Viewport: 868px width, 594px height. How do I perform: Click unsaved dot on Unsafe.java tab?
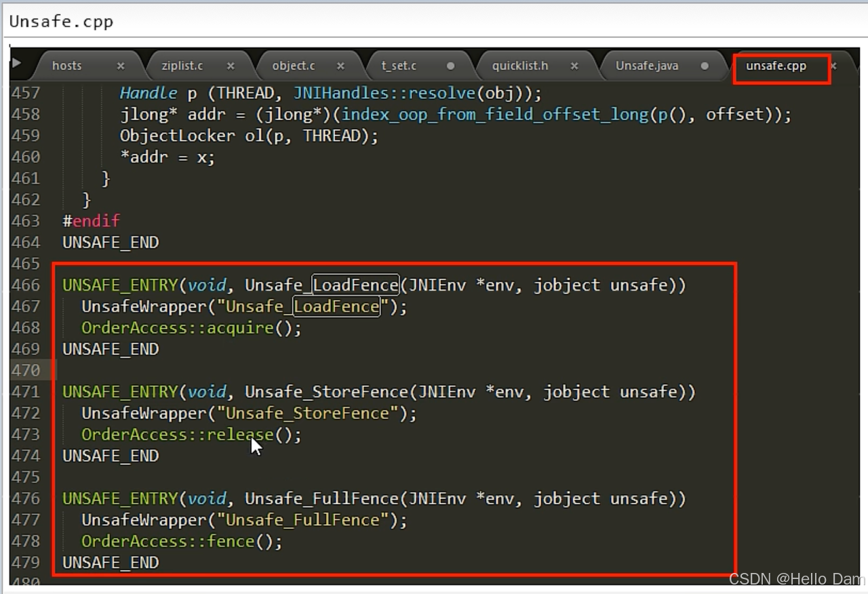705,66
